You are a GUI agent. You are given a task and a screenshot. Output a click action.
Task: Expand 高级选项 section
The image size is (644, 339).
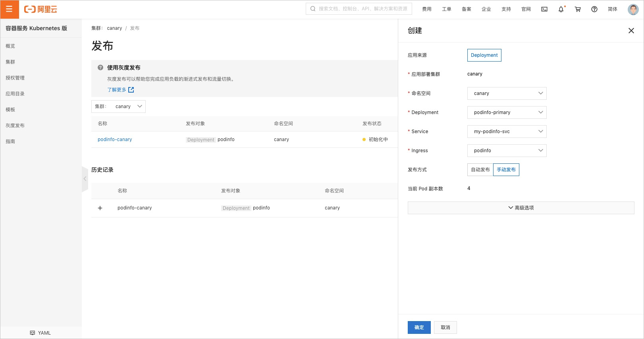coord(521,208)
